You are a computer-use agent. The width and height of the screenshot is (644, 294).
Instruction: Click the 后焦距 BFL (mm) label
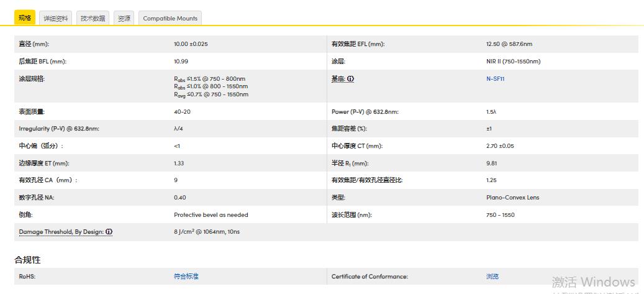pyautogui.click(x=42, y=62)
